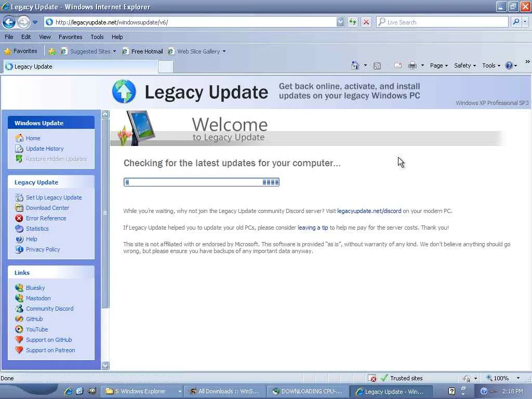Click the Add to Favorites Bar icon
The image size is (532, 399).
pos(52,51)
